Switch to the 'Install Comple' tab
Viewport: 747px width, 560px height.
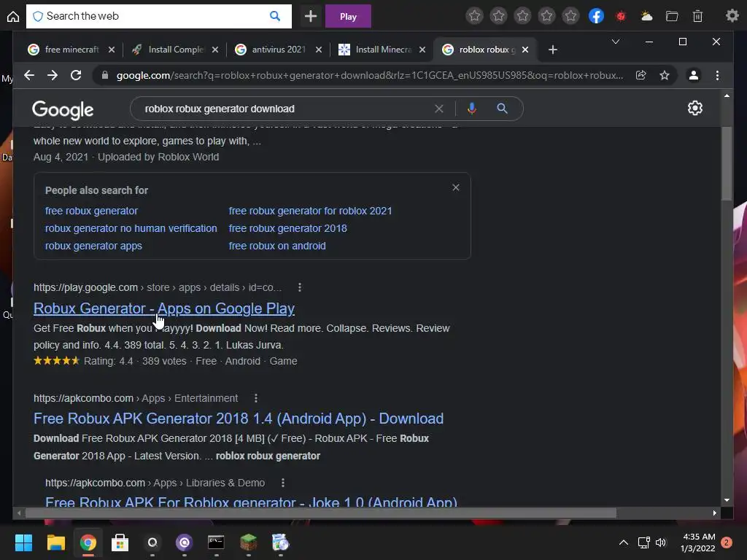click(x=175, y=50)
